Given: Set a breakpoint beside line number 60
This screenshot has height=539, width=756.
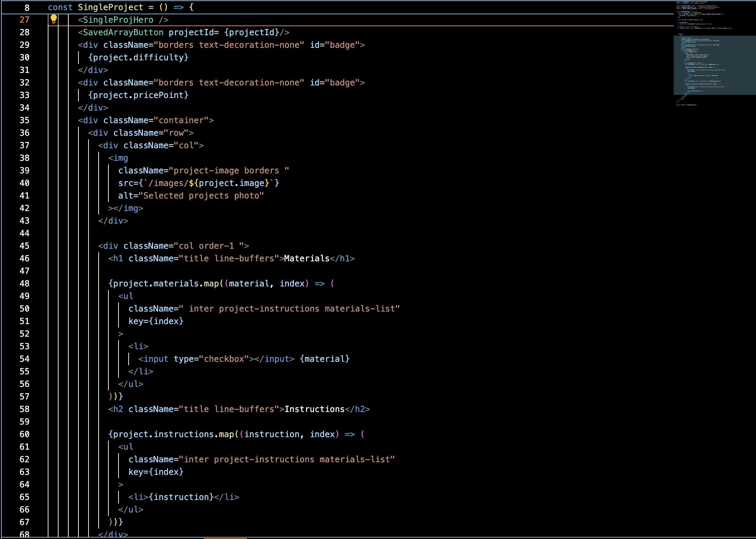Looking at the screenshot, I should [10, 434].
